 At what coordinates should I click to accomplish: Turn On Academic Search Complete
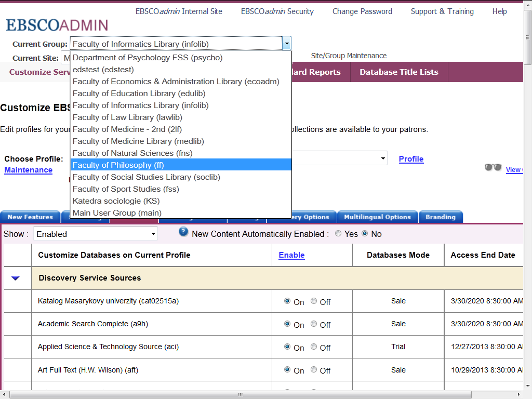pos(287,324)
